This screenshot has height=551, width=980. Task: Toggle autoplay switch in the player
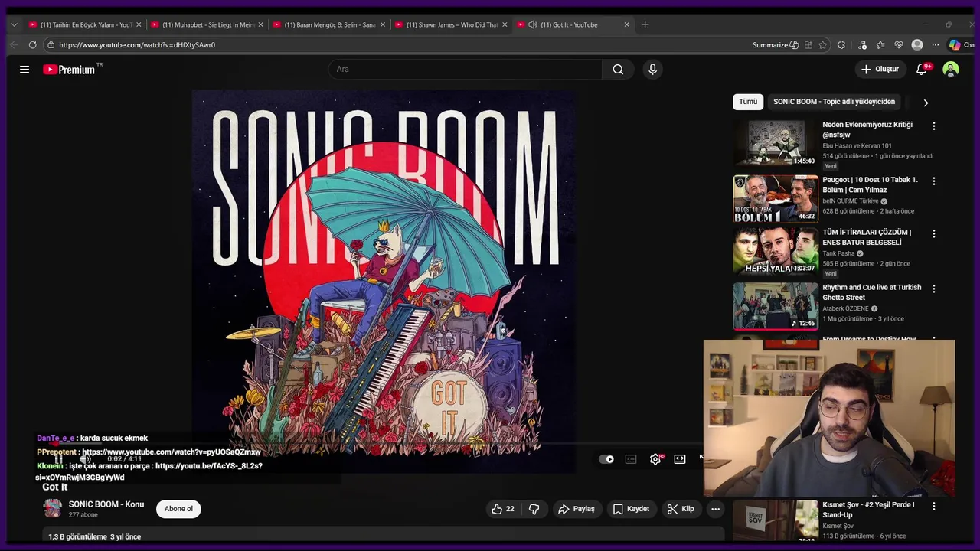(606, 459)
